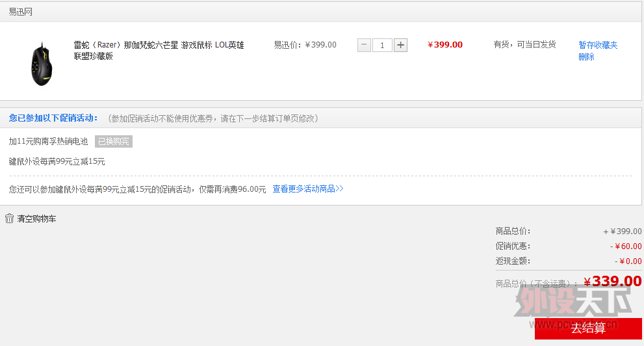Image resolution: width=644 pixels, height=346 pixels.
Task: Click the 有货，可当日发货 stock status
Action: pos(524,44)
